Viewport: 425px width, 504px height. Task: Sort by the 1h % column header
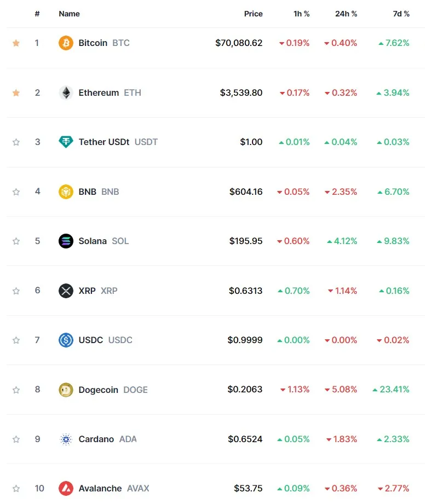pyautogui.click(x=301, y=14)
